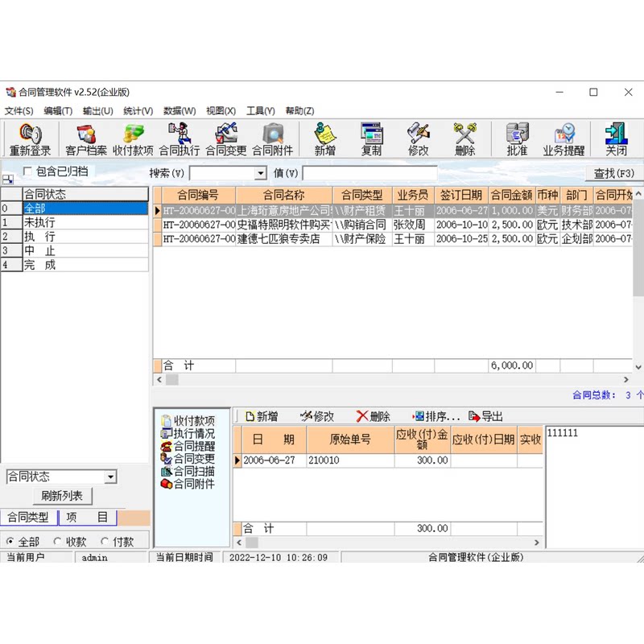Select 执 行 contract status row

(74, 237)
